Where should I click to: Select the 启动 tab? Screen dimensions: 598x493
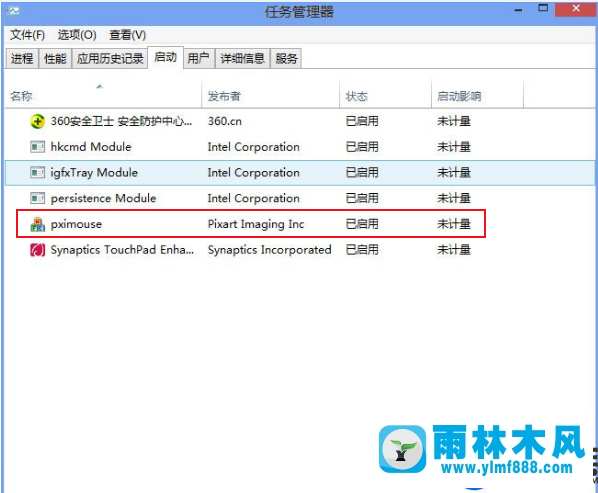tap(166, 58)
